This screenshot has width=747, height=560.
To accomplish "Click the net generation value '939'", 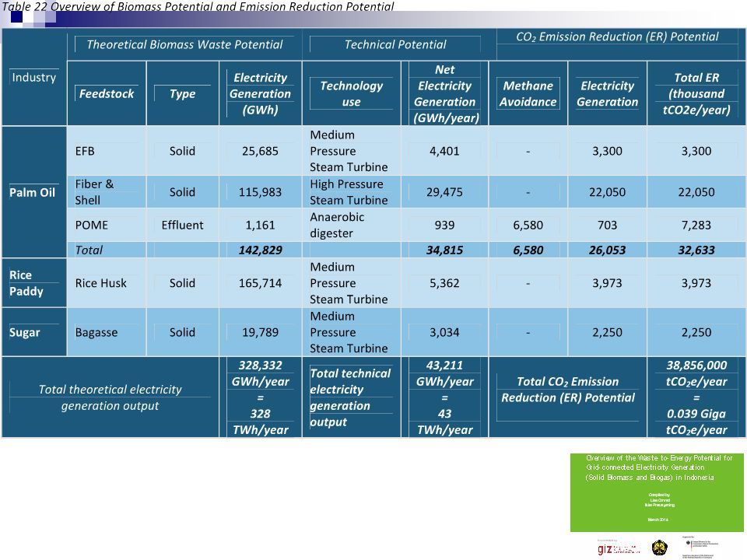I will click(444, 225).
